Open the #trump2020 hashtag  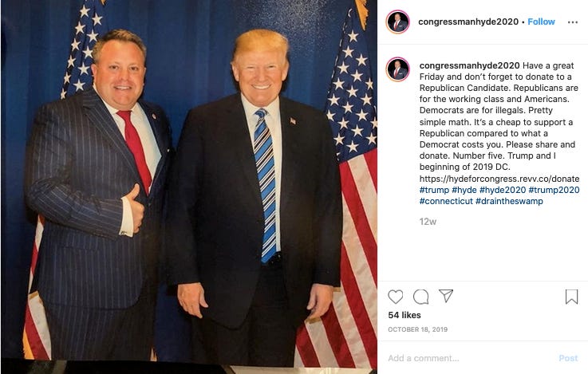[554, 190]
